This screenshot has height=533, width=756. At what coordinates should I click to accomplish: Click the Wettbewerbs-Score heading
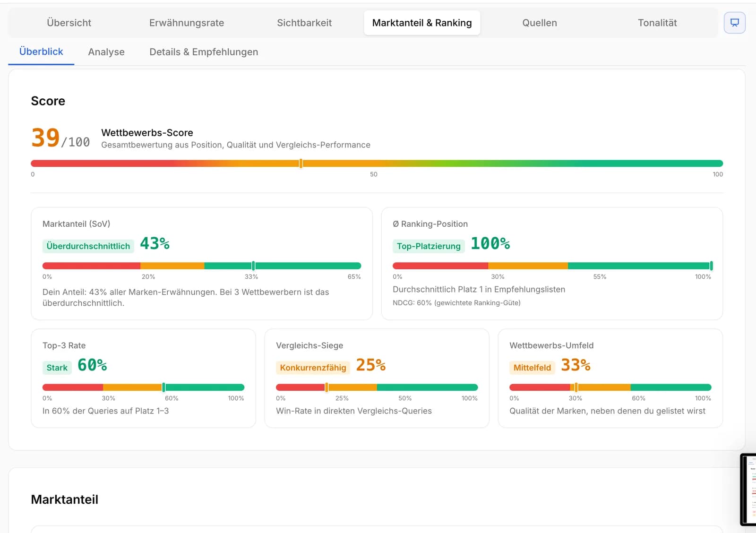tap(147, 133)
